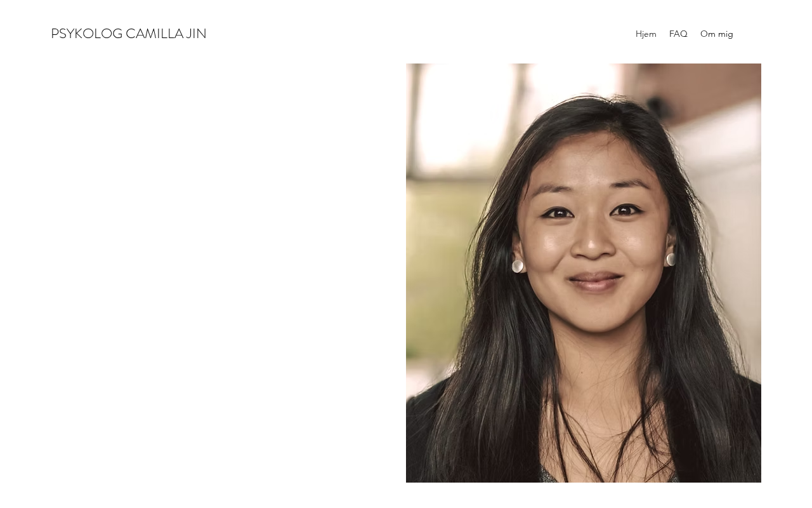Open the FAQ page
812x508 pixels.
click(x=678, y=34)
